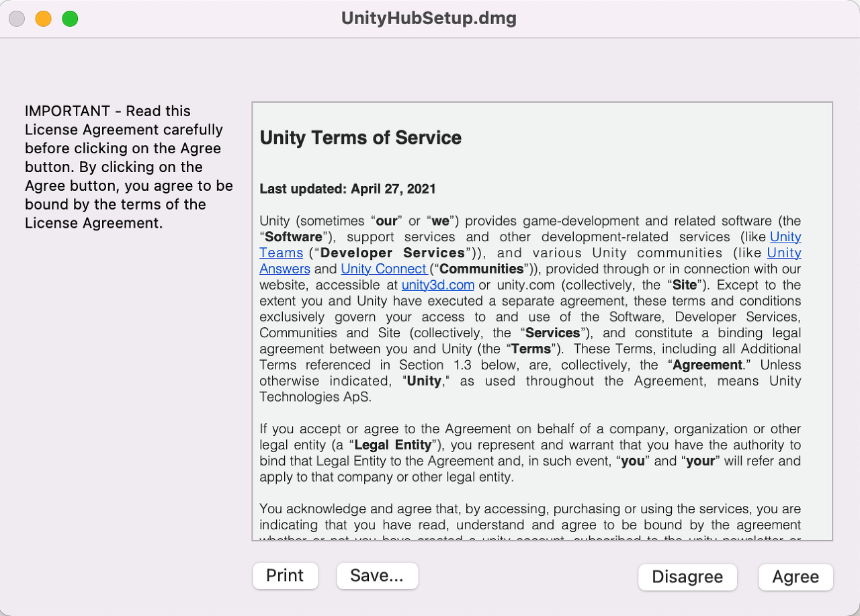This screenshot has height=616, width=860.
Task: Click the gray close window button
Action: coord(17,19)
